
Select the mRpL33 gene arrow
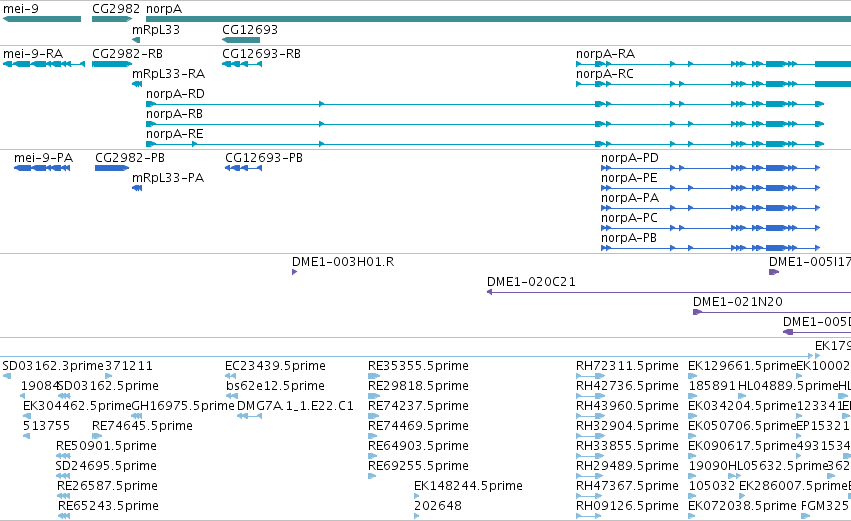(136, 40)
